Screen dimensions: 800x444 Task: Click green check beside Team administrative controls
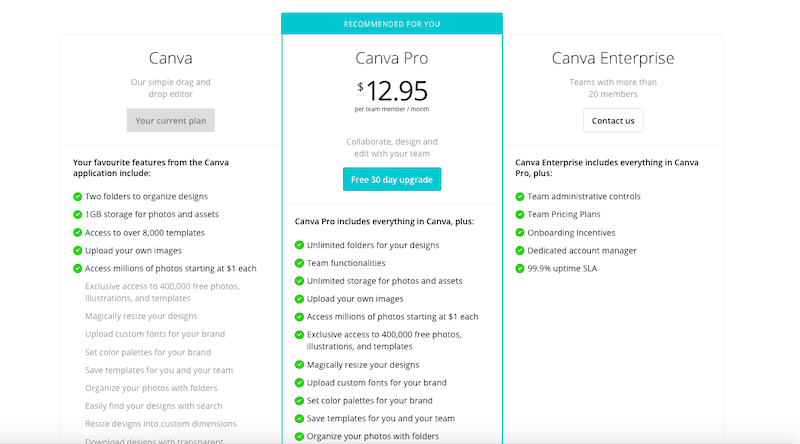tap(520, 196)
